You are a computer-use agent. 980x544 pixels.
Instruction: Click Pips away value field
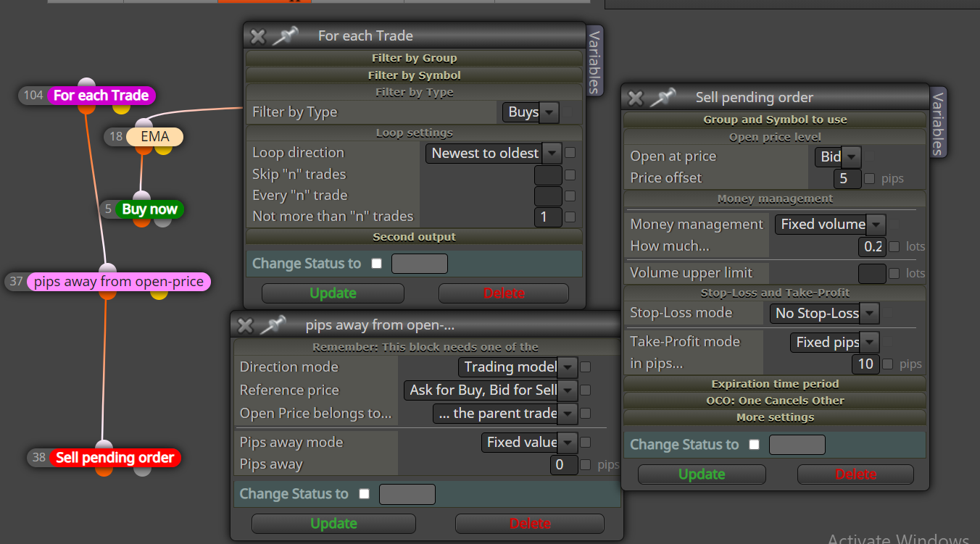(564, 464)
